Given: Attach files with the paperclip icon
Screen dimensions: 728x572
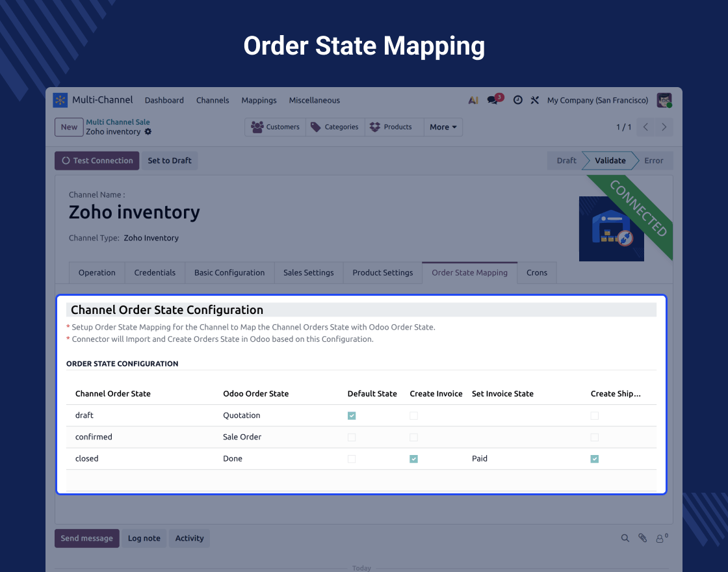Looking at the screenshot, I should click(x=643, y=538).
